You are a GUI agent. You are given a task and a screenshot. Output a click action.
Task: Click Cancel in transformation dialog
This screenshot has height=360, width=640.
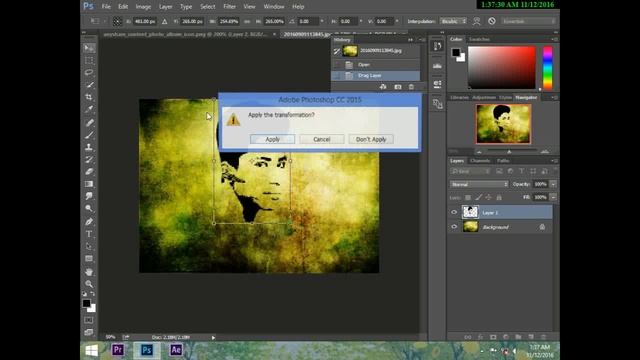click(x=322, y=139)
